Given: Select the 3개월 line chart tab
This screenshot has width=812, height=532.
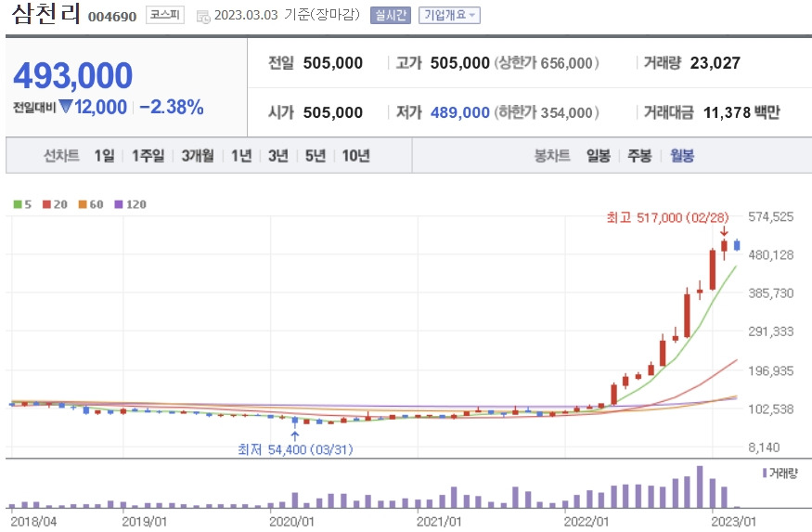Looking at the screenshot, I should [198, 155].
